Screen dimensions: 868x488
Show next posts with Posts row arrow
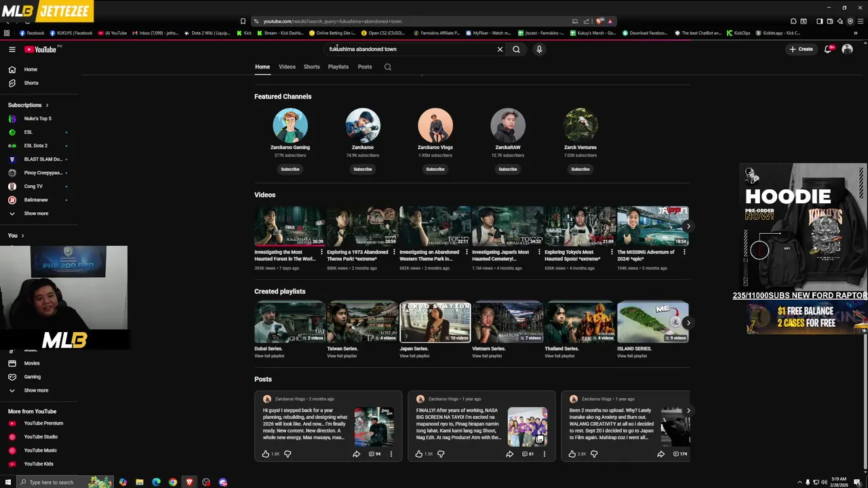coord(688,411)
